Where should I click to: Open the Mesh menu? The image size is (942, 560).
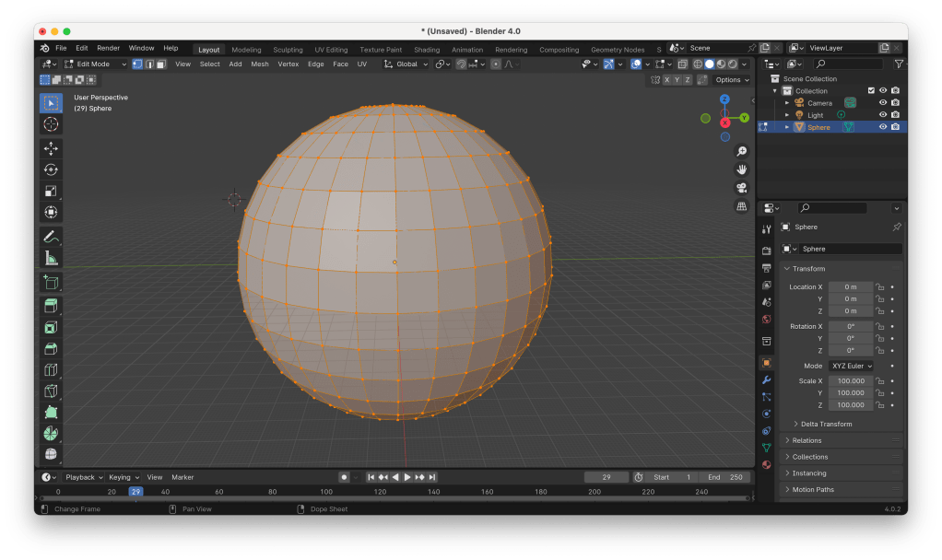point(260,64)
